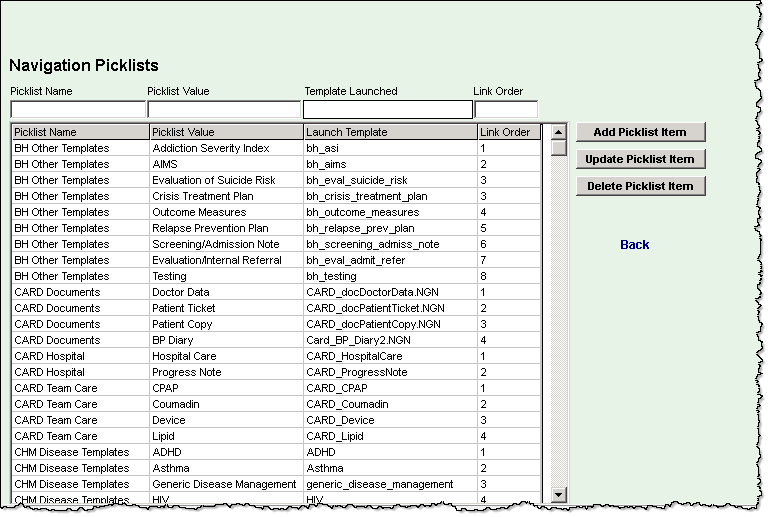
Task: Click the CARD_HospitalCare template cell
Action: (390, 356)
